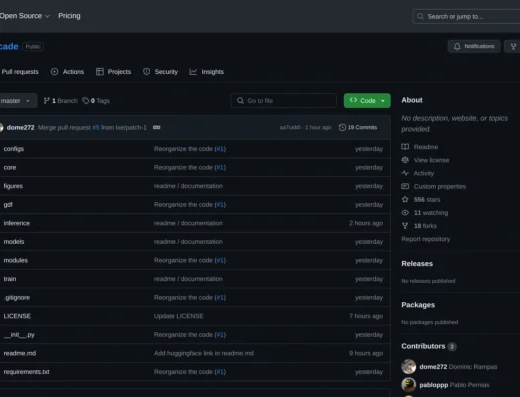Open the Notifications button
This screenshot has height=397, width=520.
pos(474,46)
